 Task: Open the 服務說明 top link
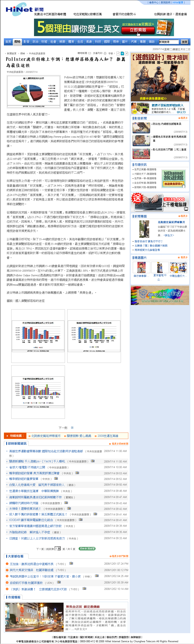coord(165,3)
